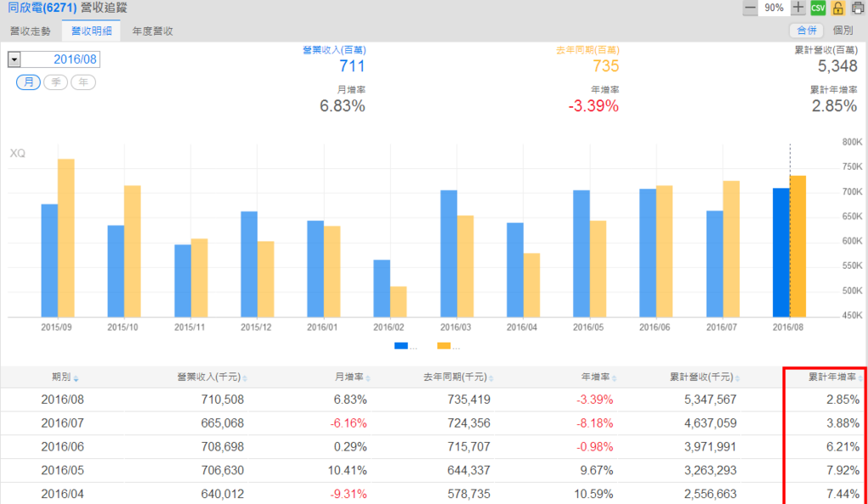Sort table by 期別 column
The height and width of the screenshot is (504, 868).
tap(64, 378)
